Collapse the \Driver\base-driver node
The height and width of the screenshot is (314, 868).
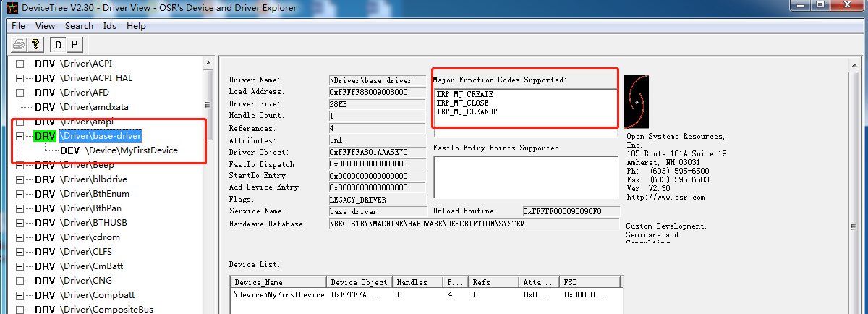tap(20, 136)
